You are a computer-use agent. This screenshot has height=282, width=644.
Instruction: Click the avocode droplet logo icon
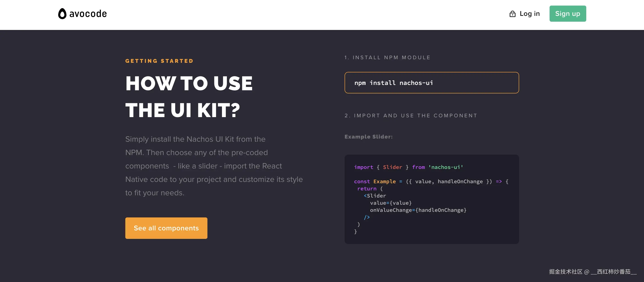[62, 14]
